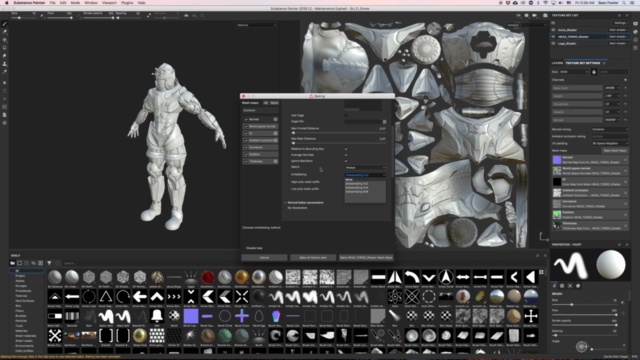Remove the Curvature mesh map with its X
This screenshot has height=360, width=640.
click(625, 204)
